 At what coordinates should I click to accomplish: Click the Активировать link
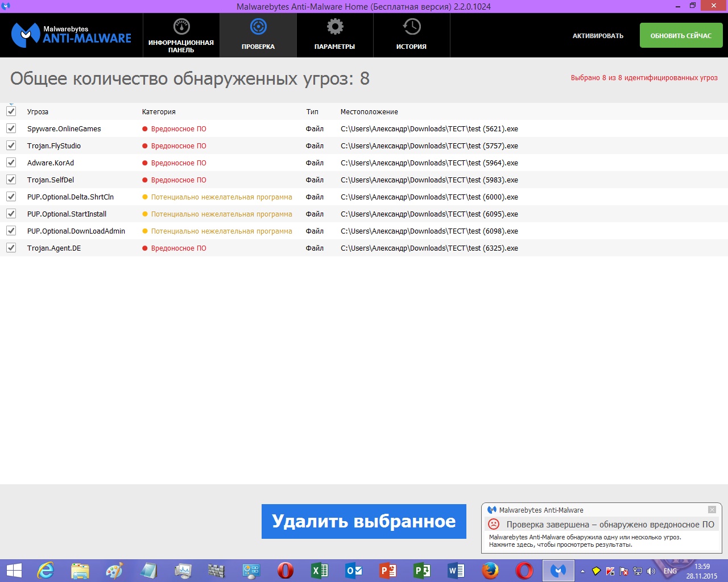(x=598, y=36)
